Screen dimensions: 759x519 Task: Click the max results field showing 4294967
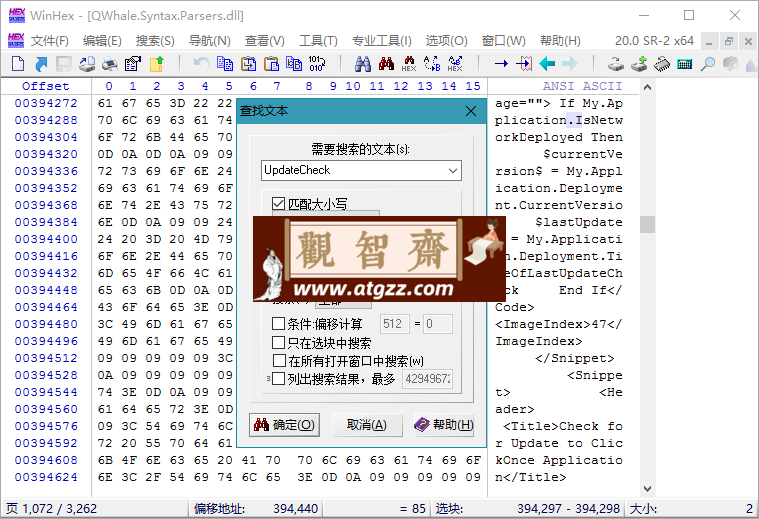click(428, 379)
